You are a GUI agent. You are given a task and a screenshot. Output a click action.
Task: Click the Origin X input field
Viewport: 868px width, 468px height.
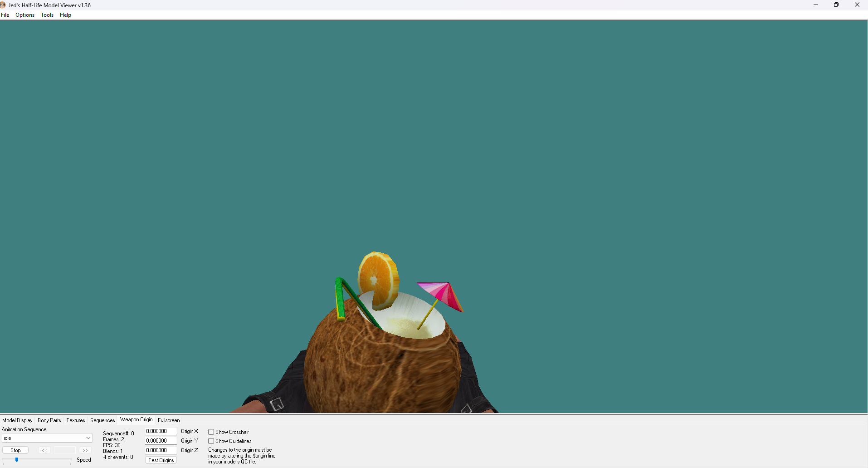click(161, 431)
